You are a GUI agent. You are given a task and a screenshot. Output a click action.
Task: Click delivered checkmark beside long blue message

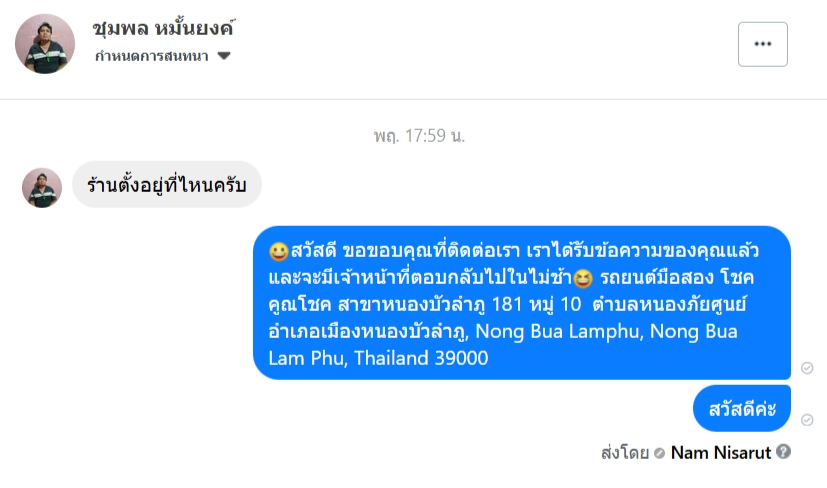click(807, 368)
